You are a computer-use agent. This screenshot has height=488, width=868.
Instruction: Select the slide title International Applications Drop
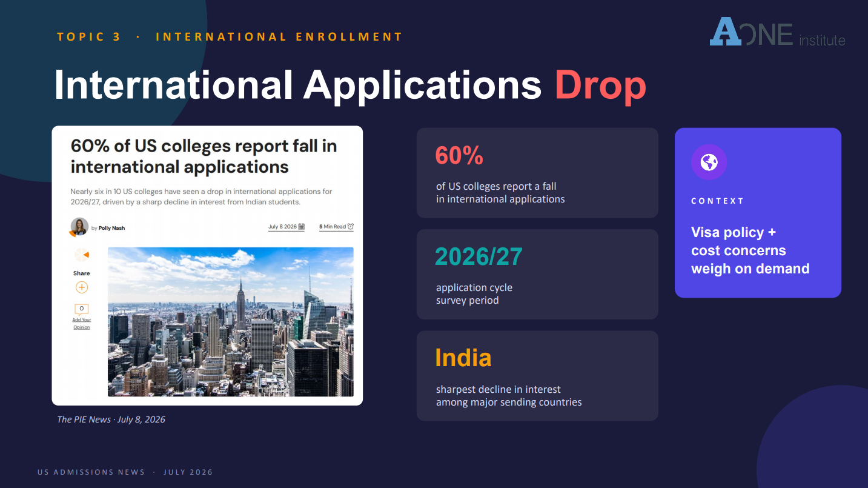[x=350, y=85]
